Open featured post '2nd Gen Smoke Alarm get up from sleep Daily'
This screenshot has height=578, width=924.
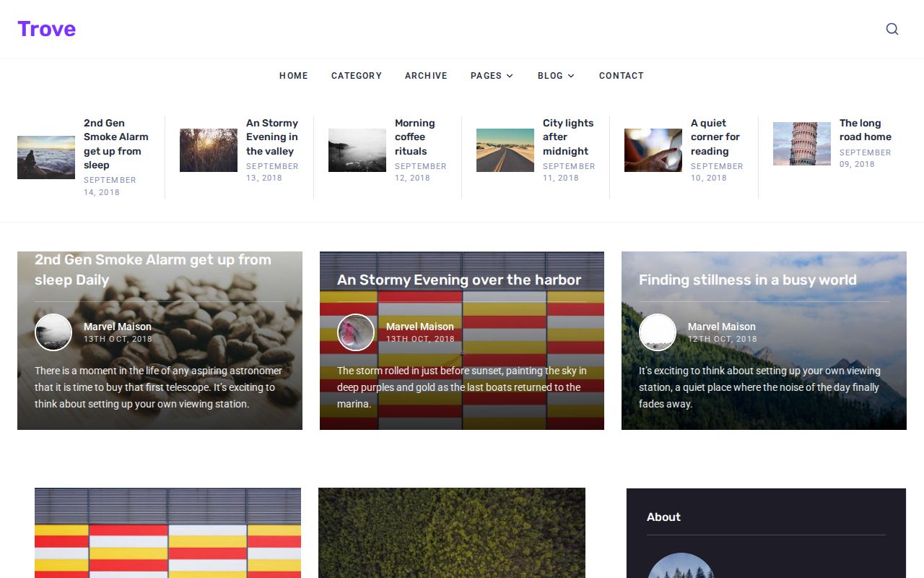153,269
